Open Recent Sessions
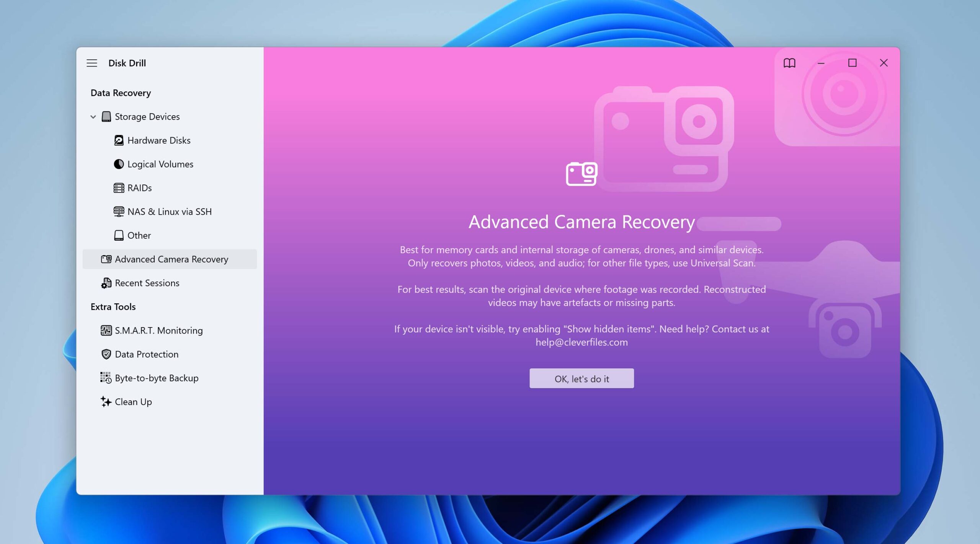The height and width of the screenshot is (544, 980). click(x=170, y=283)
